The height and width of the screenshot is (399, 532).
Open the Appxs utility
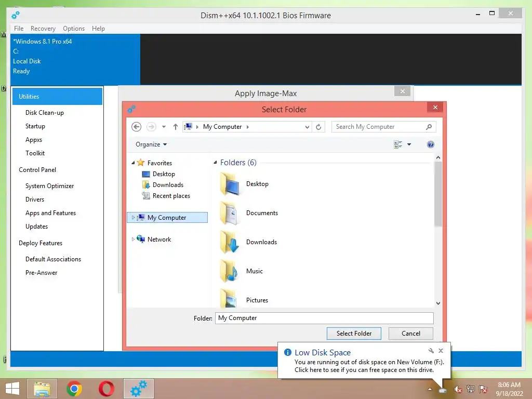34,140
